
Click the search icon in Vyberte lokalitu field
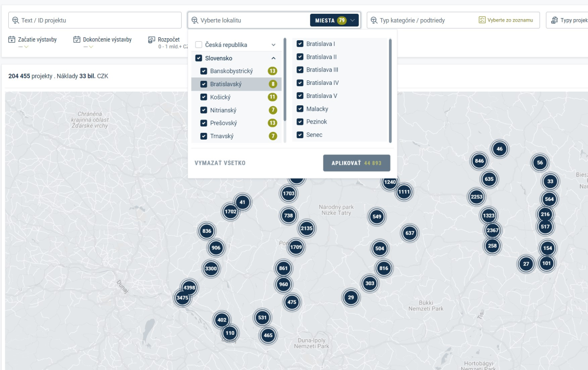pos(195,21)
